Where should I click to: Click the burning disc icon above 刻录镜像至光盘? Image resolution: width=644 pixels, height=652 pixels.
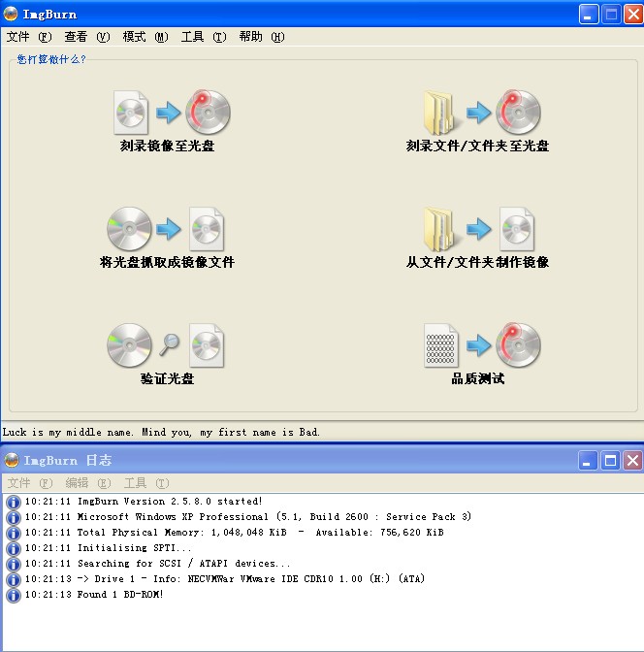click(x=208, y=112)
